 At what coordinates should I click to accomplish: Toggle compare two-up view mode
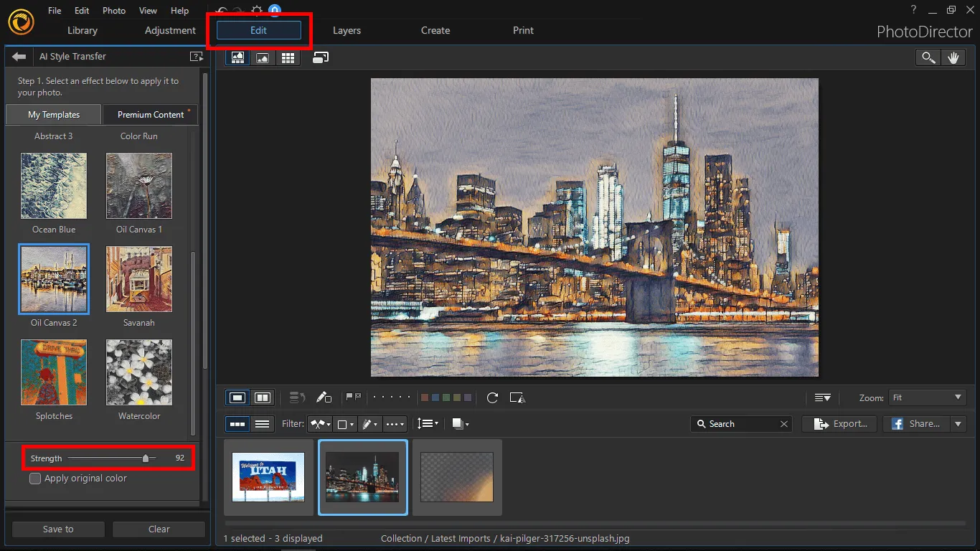point(263,397)
